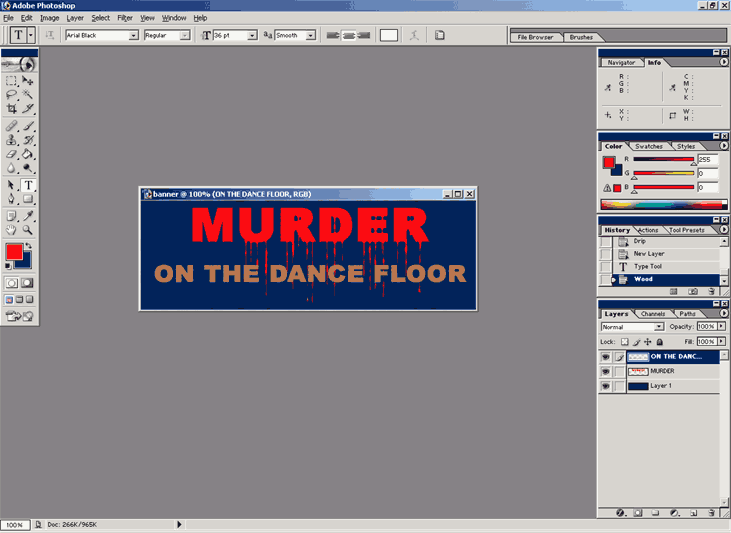The image size is (731, 533).
Task: Select center text alignment
Action: tap(349, 35)
